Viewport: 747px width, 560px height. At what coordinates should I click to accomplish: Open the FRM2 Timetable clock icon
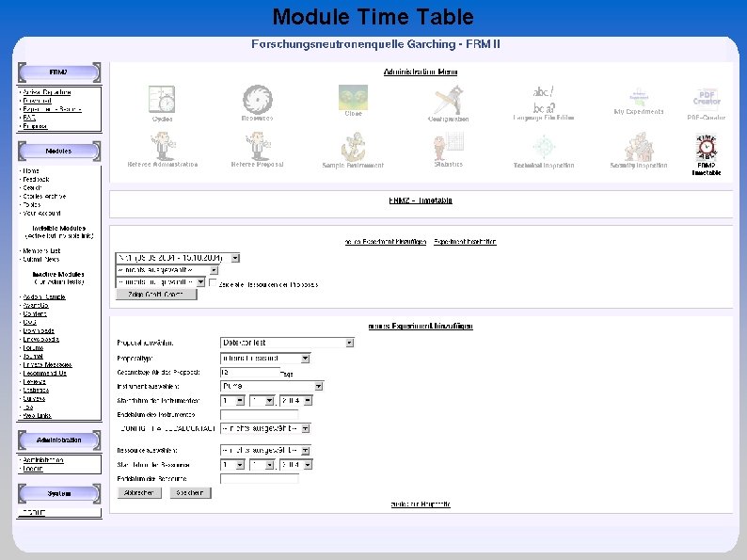(x=706, y=147)
